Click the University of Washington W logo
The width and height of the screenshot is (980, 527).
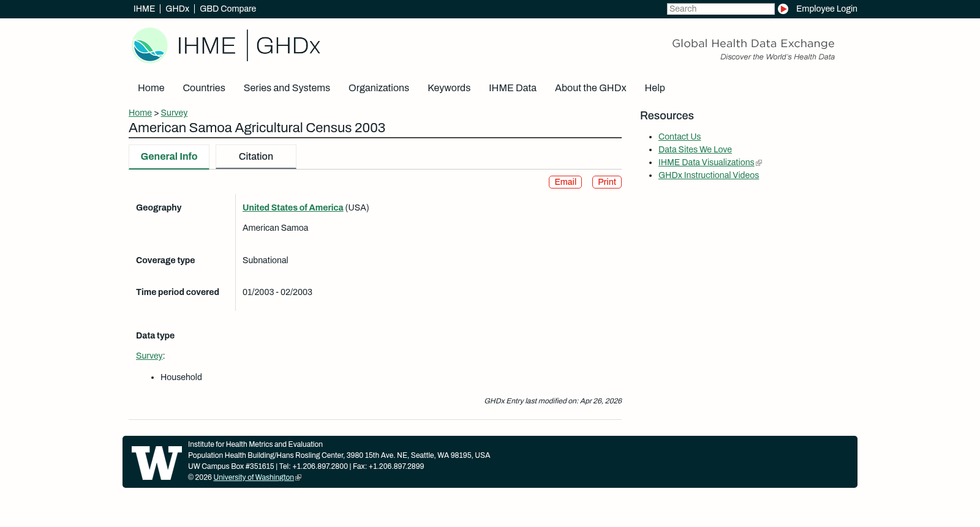pyautogui.click(x=157, y=463)
